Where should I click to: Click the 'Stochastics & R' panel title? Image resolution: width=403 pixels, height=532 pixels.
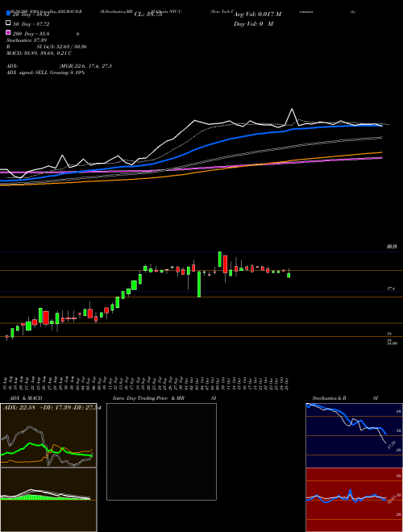click(330, 398)
